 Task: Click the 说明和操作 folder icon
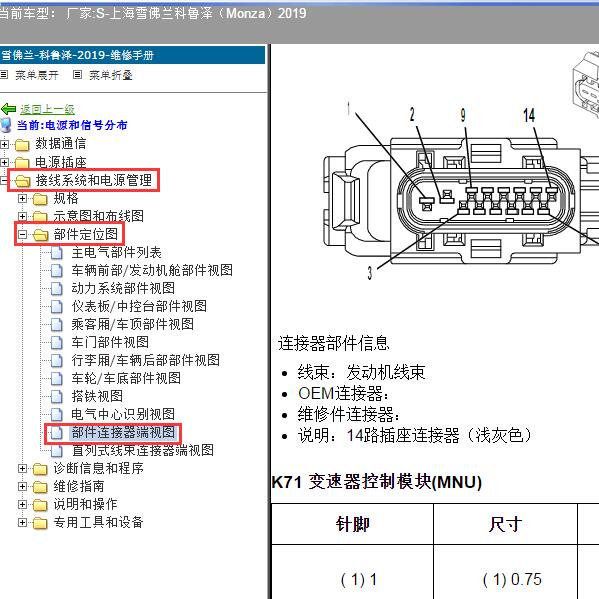[x=40, y=505]
